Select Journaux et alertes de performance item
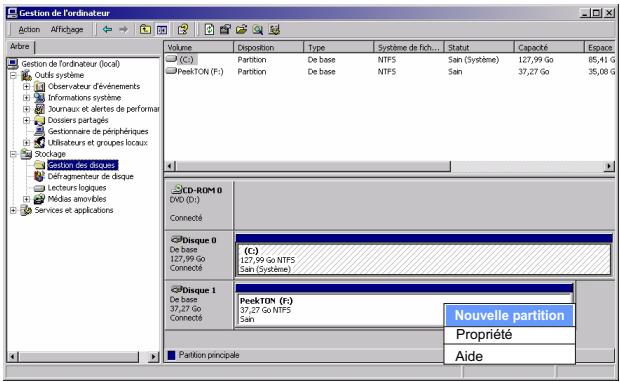This screenshot has width=620, height=382. pos(103,109)
